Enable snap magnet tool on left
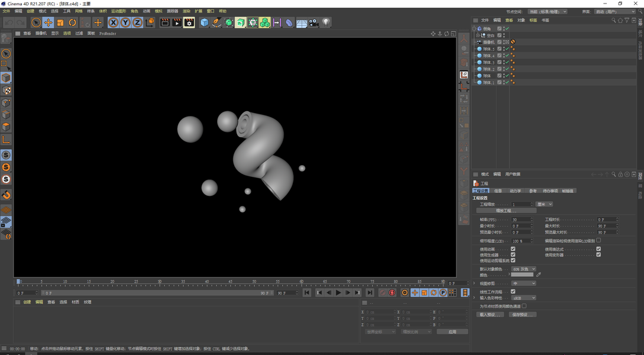 tap(6, 195)
